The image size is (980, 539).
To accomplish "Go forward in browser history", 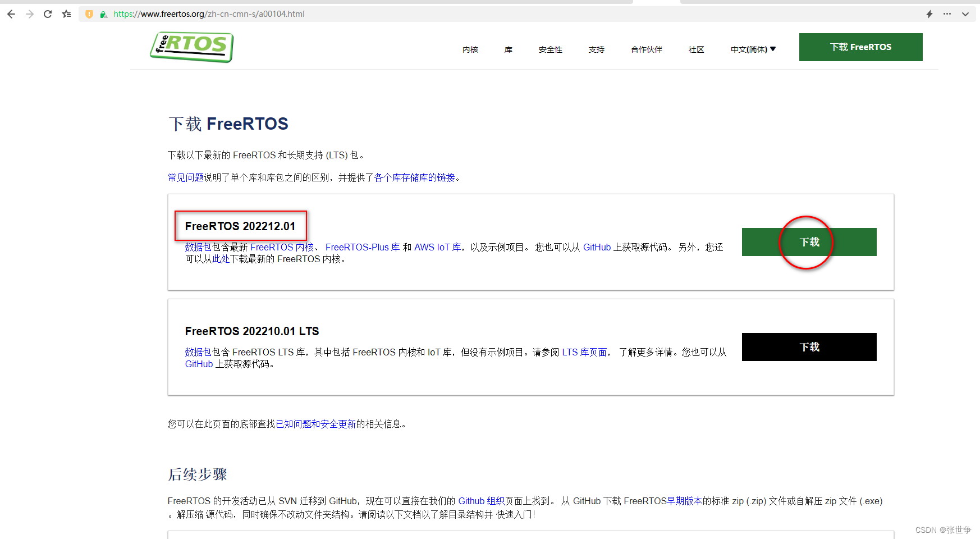I will coord(30,14).
